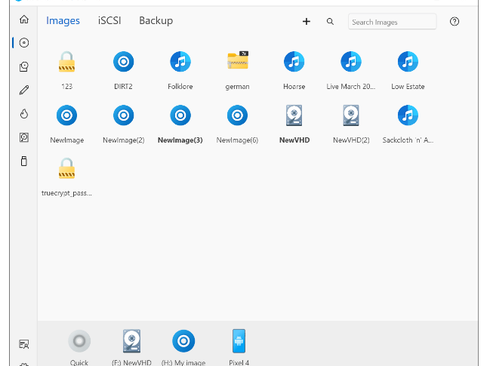This screenshot has width=490, height=366.
Task: Click the magnifier search icon
Action: [330, 22]
